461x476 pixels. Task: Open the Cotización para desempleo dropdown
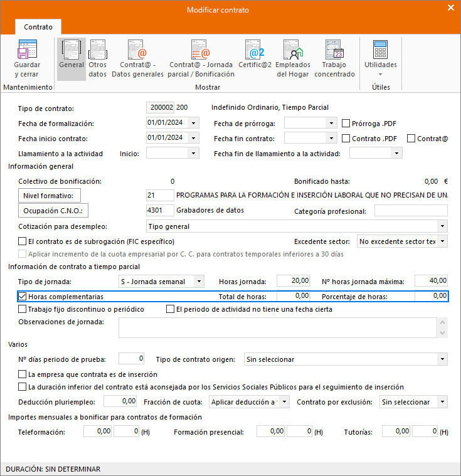click(442, 226)
